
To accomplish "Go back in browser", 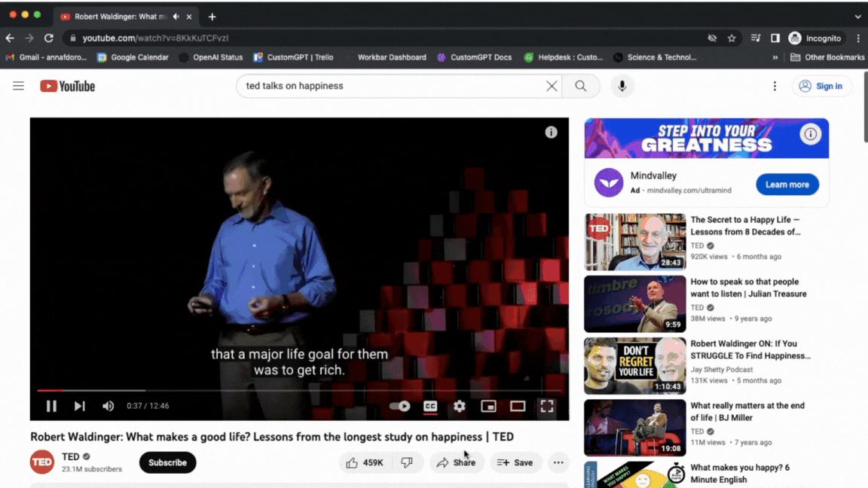I will [10, 38].
